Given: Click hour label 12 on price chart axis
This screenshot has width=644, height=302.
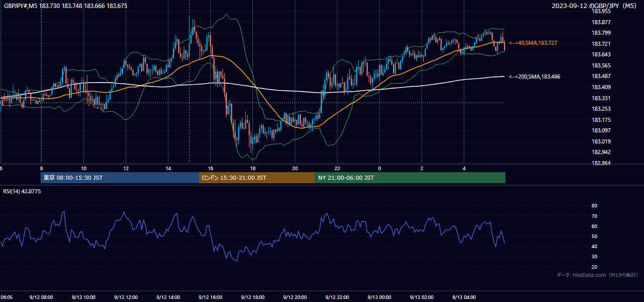Looking at the screenshot, I should [x=126, y=168].
